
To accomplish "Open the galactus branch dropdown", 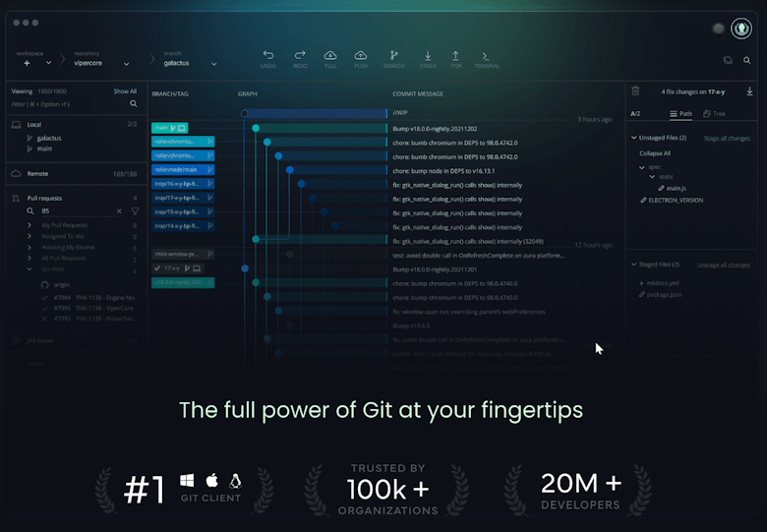I will 213,64.
